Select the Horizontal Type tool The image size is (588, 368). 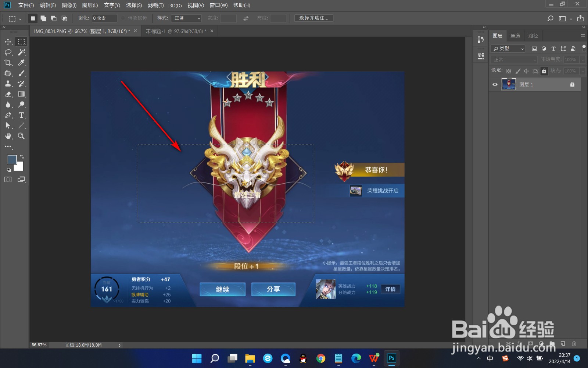[x=22, y=115]
